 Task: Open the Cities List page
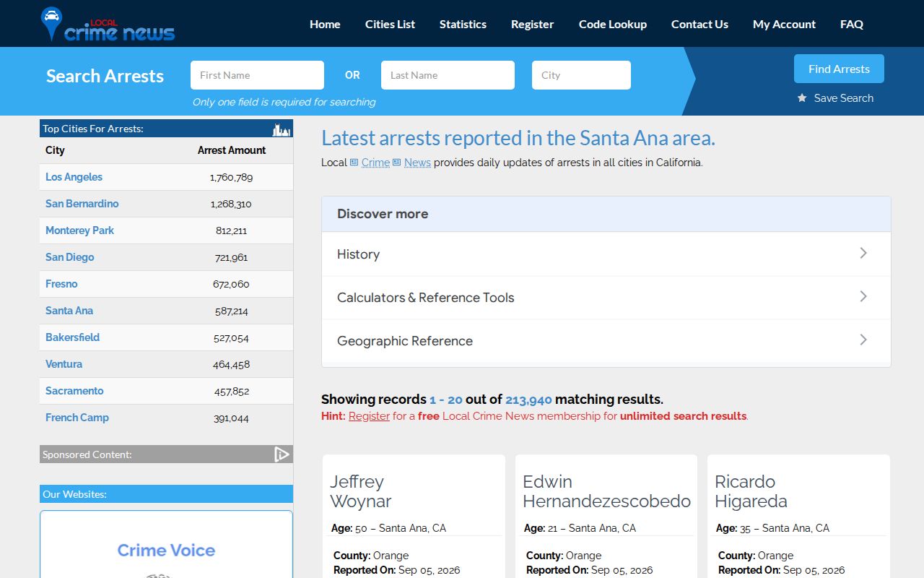(x=390, y=24)
